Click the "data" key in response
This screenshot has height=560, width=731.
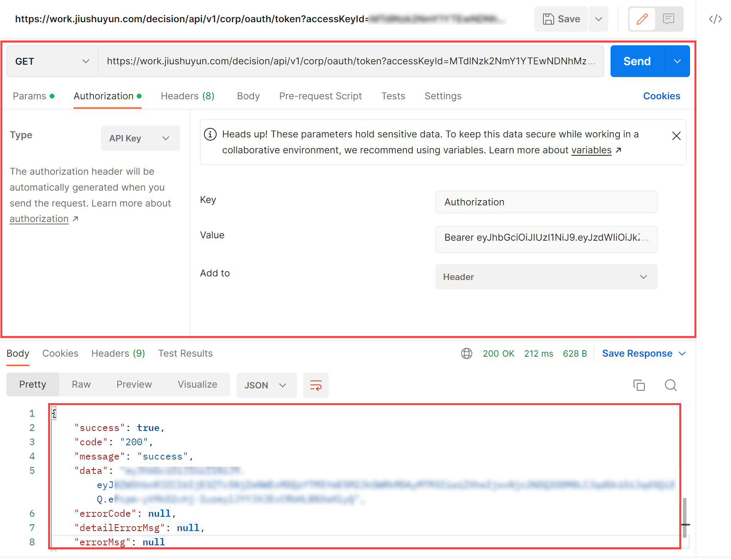pos(91,471)
